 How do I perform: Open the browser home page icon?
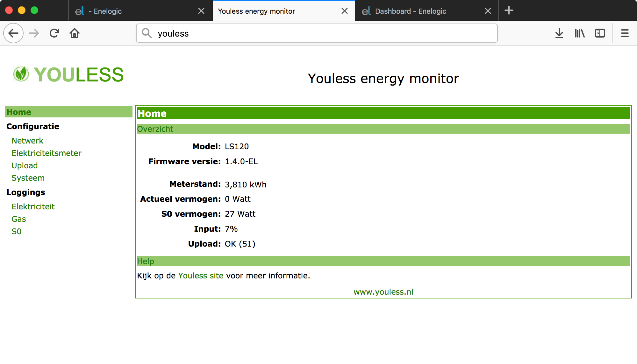75,33
